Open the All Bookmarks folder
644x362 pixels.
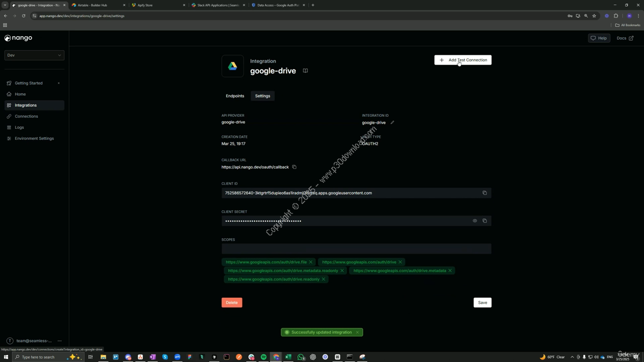pyautogui.click(x=628, y=25)
